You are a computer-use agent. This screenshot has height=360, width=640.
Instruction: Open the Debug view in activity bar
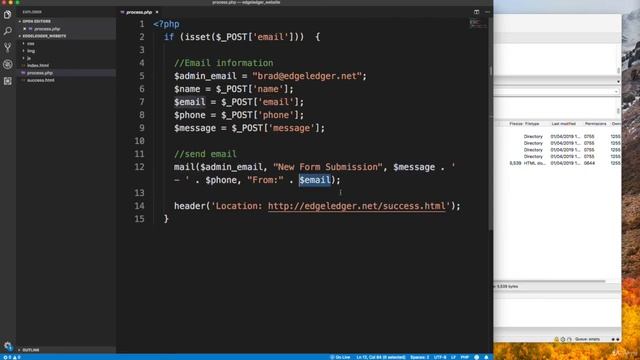click(8, 64)
